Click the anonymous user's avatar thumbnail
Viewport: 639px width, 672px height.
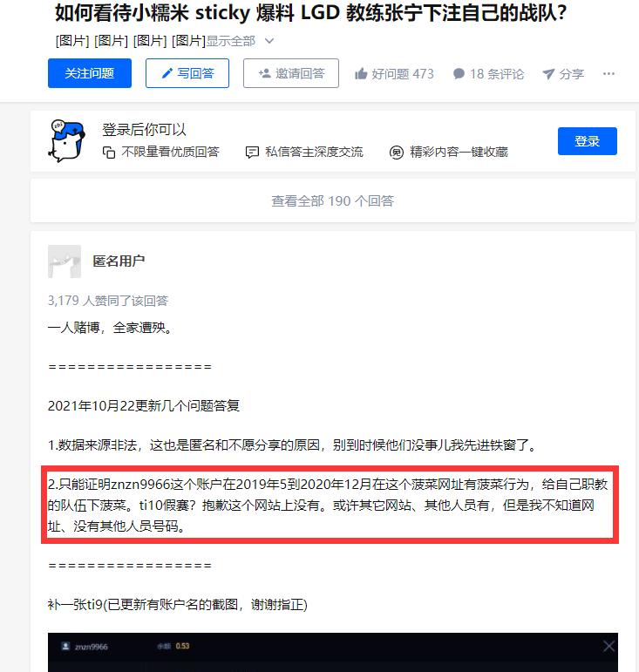point(65,261)
